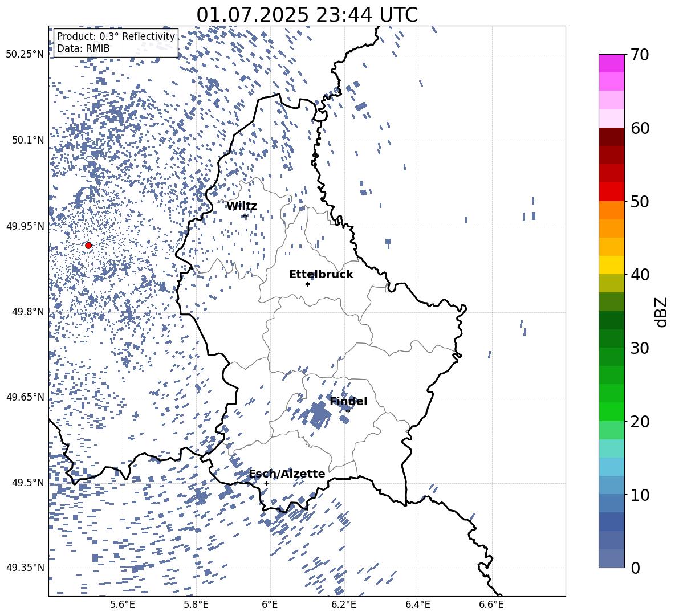The height and width of the screenshot is (616, 675).
Task: Click the 10 tick label on colorbar
Action: point(640,495)
